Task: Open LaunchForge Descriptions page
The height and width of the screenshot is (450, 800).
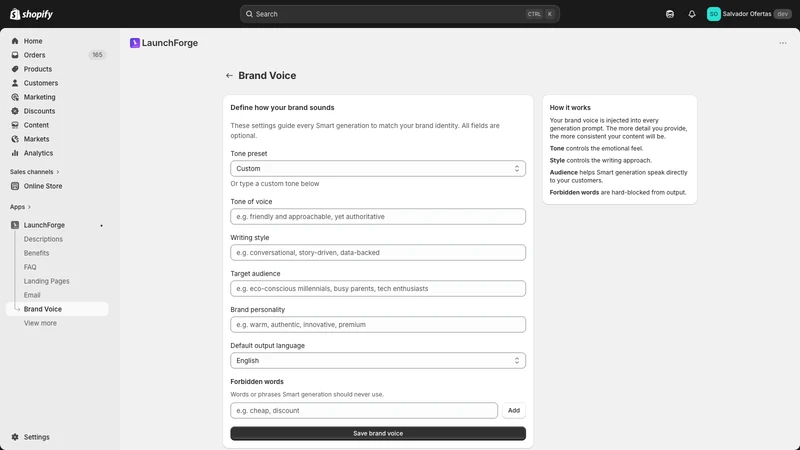Action: coord(43,239)
